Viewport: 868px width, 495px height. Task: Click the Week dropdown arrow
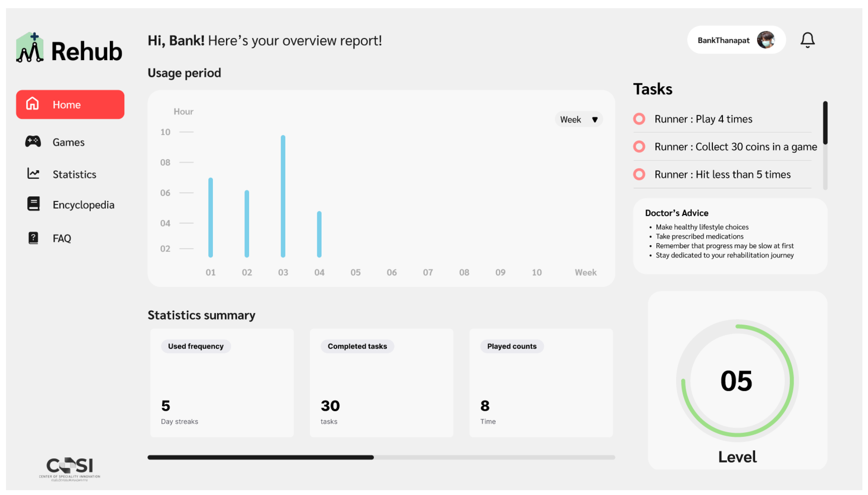(x=595, y=120)
